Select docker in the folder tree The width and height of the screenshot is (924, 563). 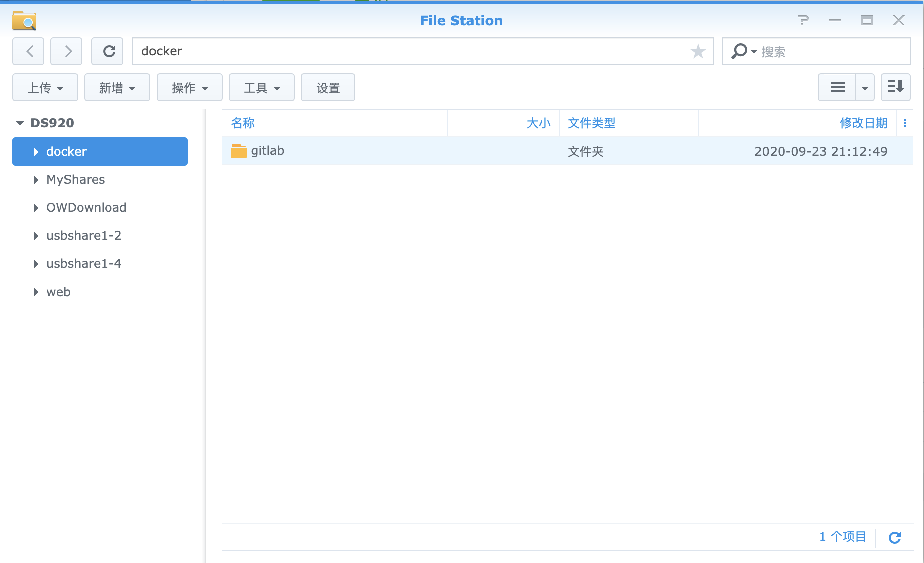pyautogui.click(x=100, y=152)
